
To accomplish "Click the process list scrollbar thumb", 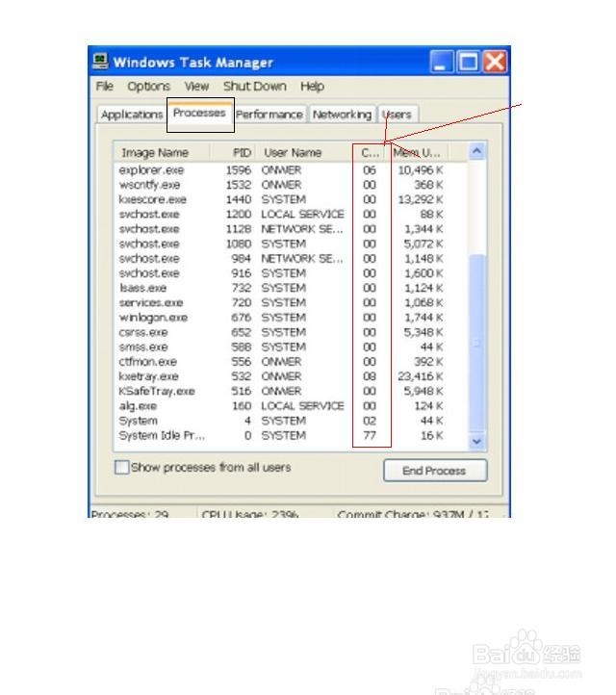I will tap(476, 342).
